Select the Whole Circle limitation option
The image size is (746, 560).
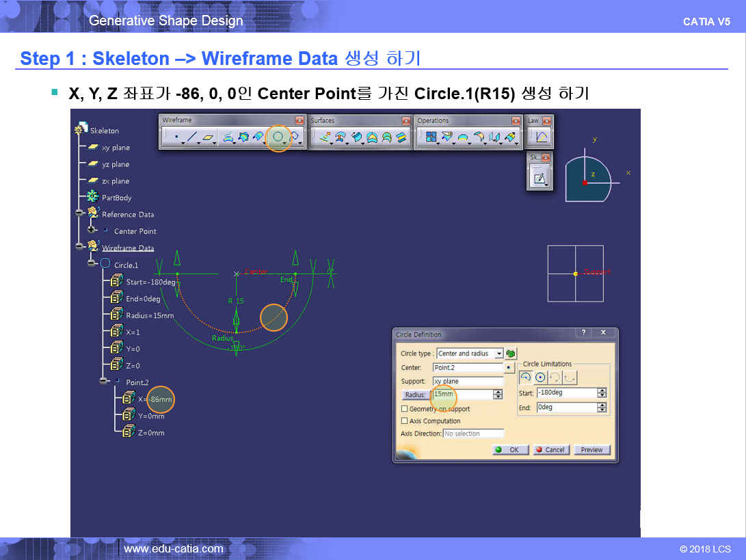click(540, 377)
